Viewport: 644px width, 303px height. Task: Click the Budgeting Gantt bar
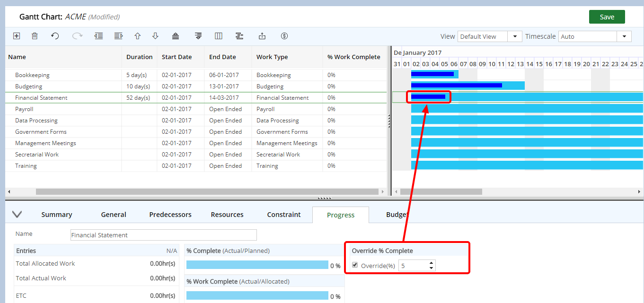click(468, 86)
